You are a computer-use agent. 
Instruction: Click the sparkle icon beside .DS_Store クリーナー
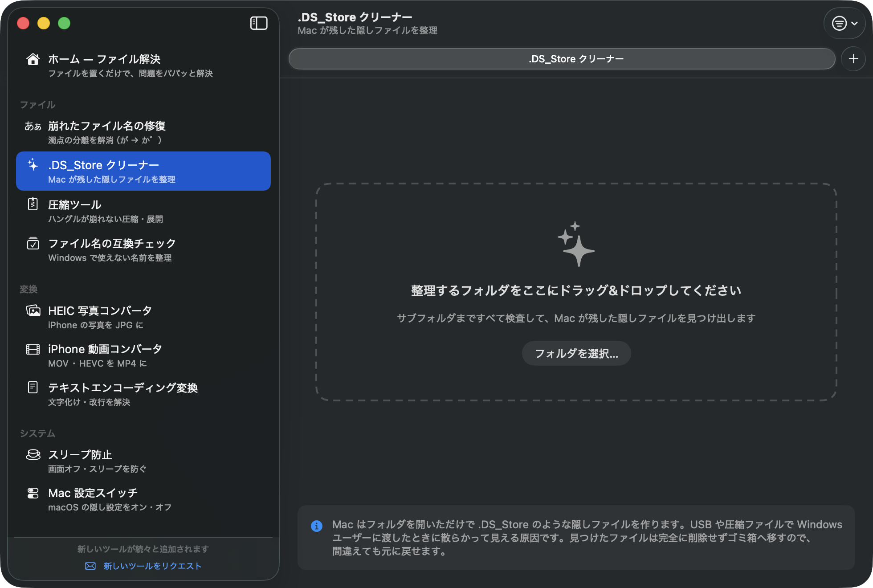point(33,165)
